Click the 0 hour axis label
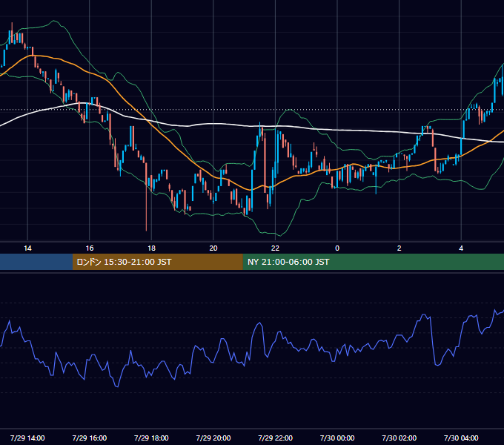 (x=337, y=248)
